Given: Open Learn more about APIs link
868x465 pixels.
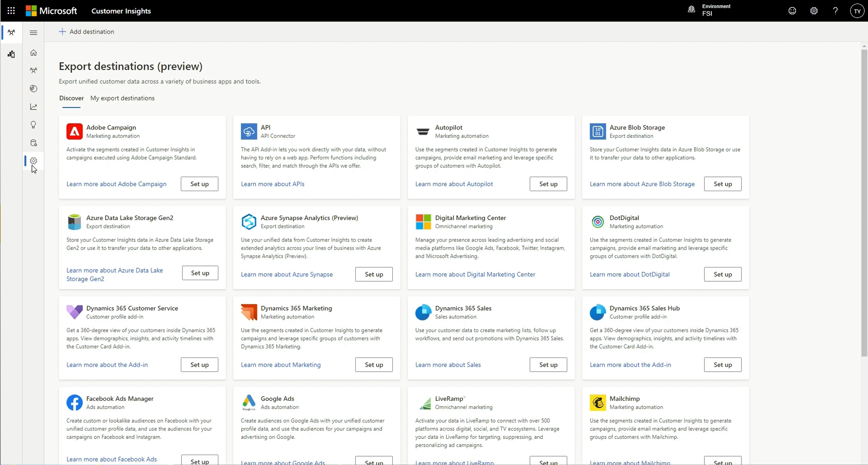Looking at the screenshot, I should point(272,184).
